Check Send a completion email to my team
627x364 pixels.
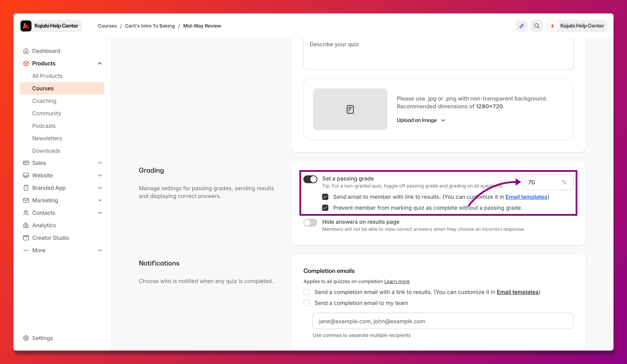point(306,303)
